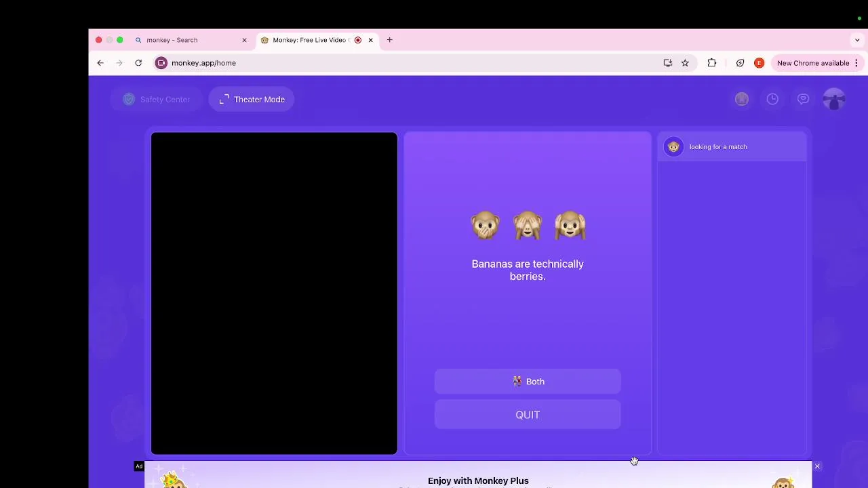This screenshot has height=488, width=868.
Task: Click the Bananas are technically berries text
Action: (528, 270)
